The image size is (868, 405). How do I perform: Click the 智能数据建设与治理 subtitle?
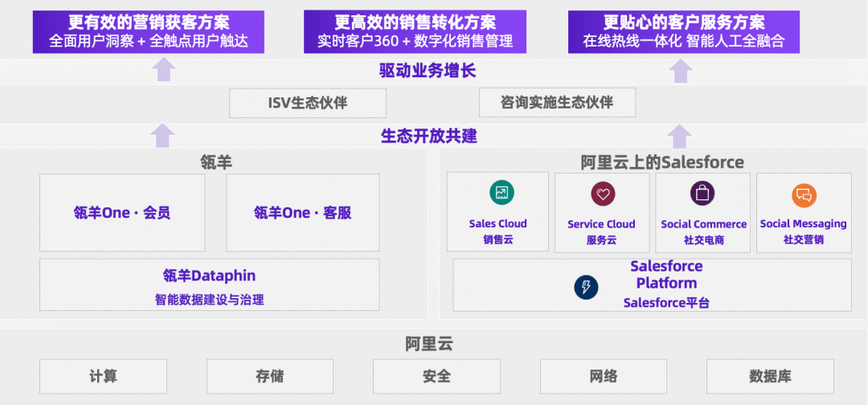pos(209,300)
